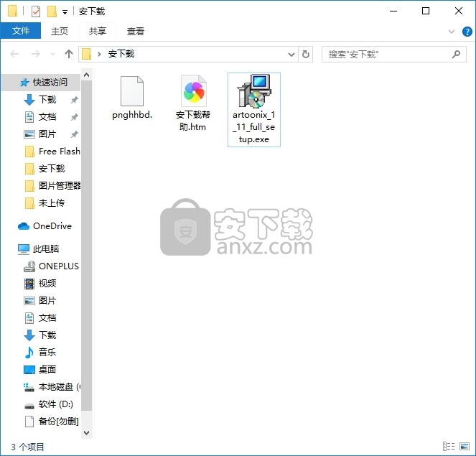Close the 安下载 Explorer window
Viewport: 476px width, 456px height.
point(459,11)
